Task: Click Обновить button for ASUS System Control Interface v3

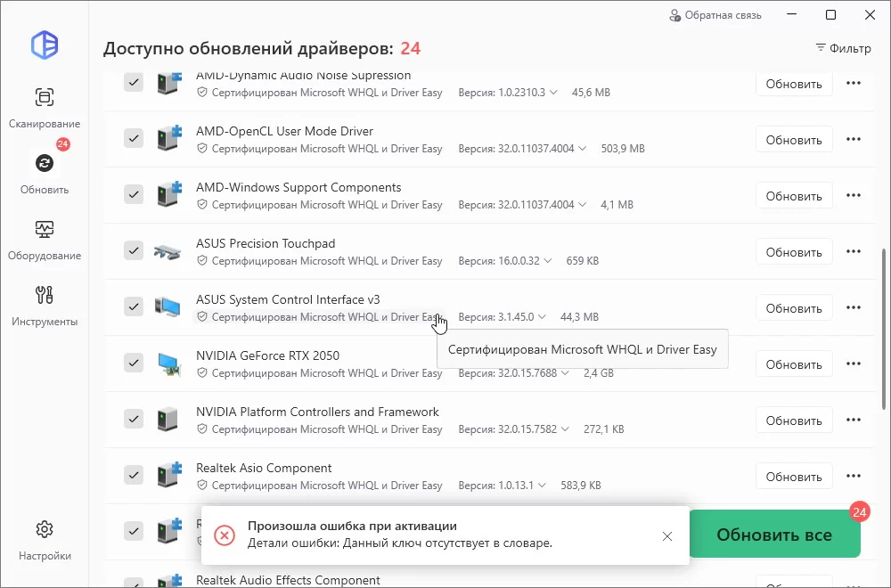Action: [794, 308]
